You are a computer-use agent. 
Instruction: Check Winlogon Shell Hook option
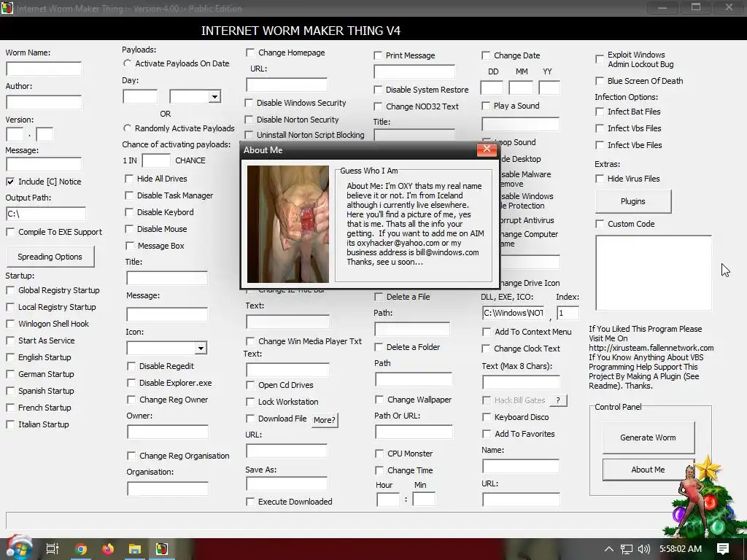[10, 324]
